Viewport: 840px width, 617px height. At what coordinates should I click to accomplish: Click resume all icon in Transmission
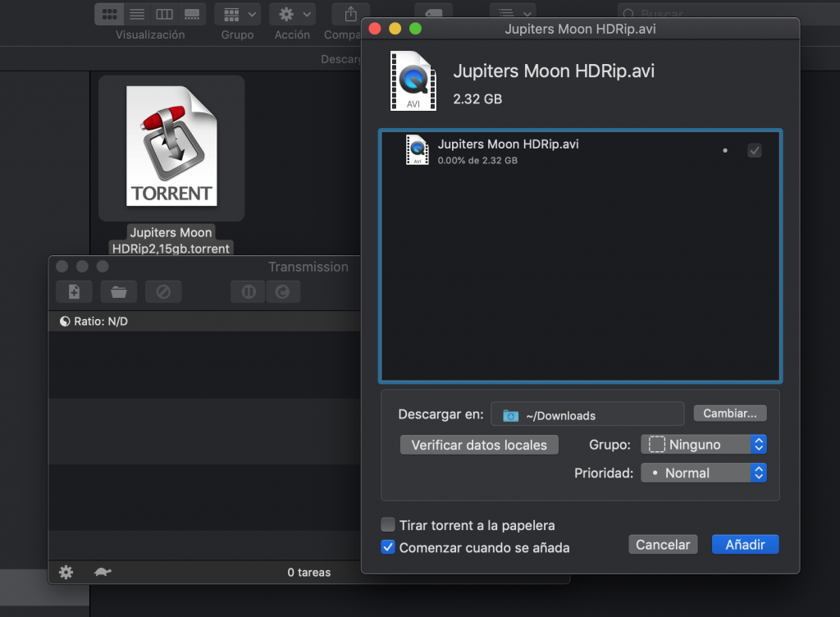283,292
